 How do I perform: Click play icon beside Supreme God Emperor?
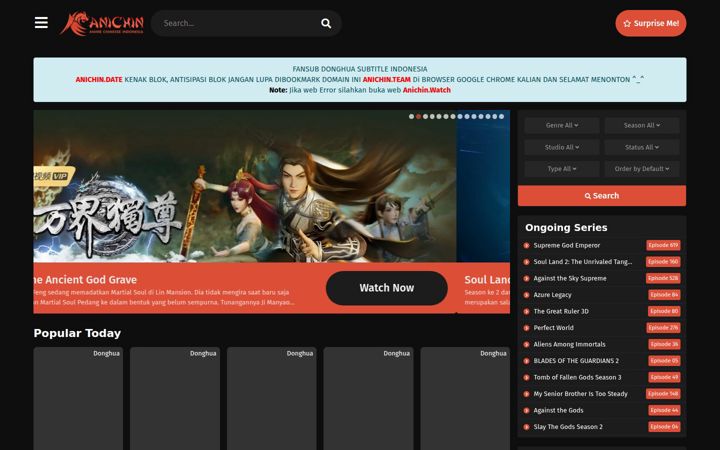(527, 246)
